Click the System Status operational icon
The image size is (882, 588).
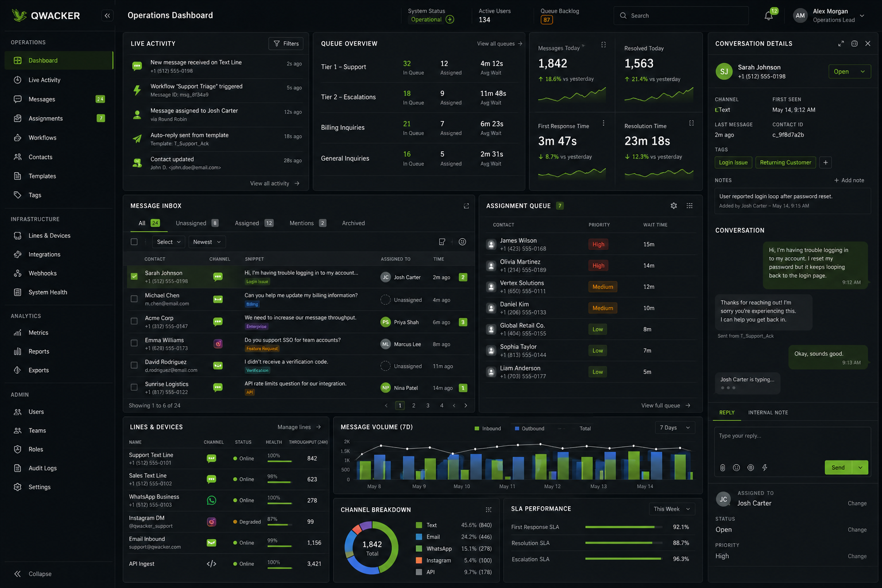click(450, 20)
